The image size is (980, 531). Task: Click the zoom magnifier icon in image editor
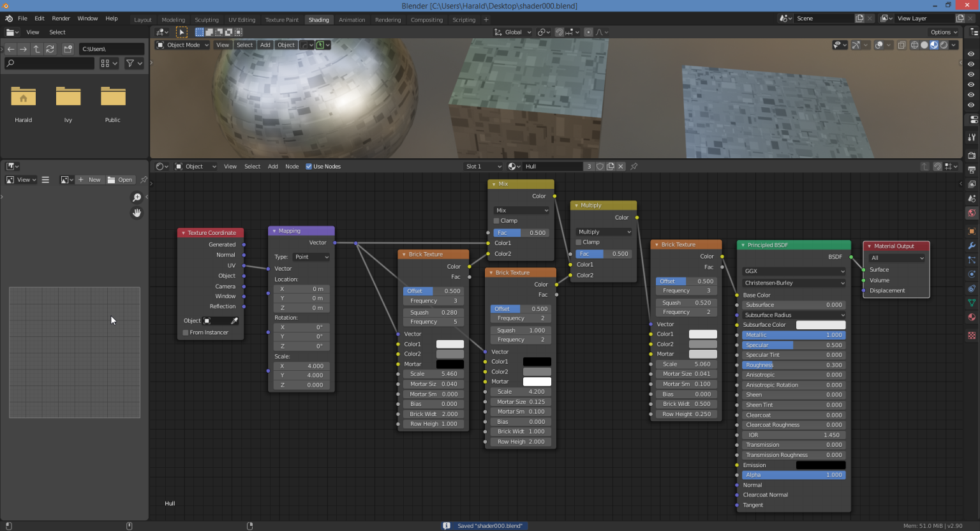point(137,198)
